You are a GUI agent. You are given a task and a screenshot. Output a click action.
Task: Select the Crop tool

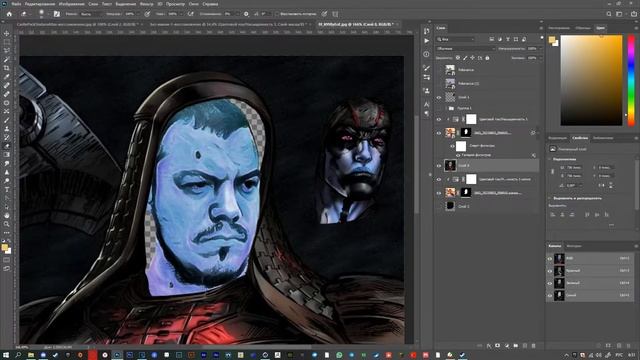click(7, 68)
